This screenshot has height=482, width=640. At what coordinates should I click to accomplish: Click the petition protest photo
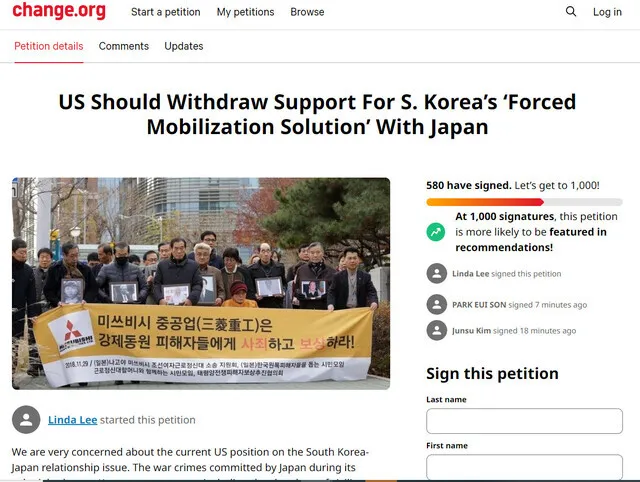[201, 283]
